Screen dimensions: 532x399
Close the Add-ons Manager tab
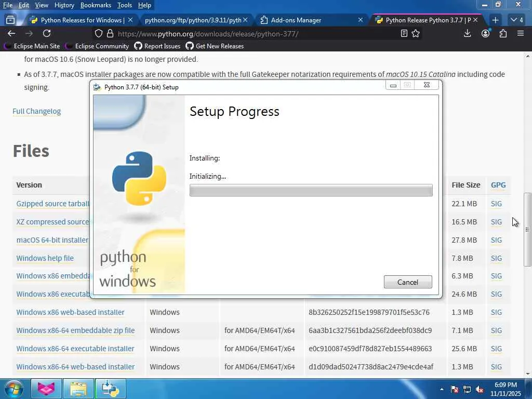pos(361,20)
